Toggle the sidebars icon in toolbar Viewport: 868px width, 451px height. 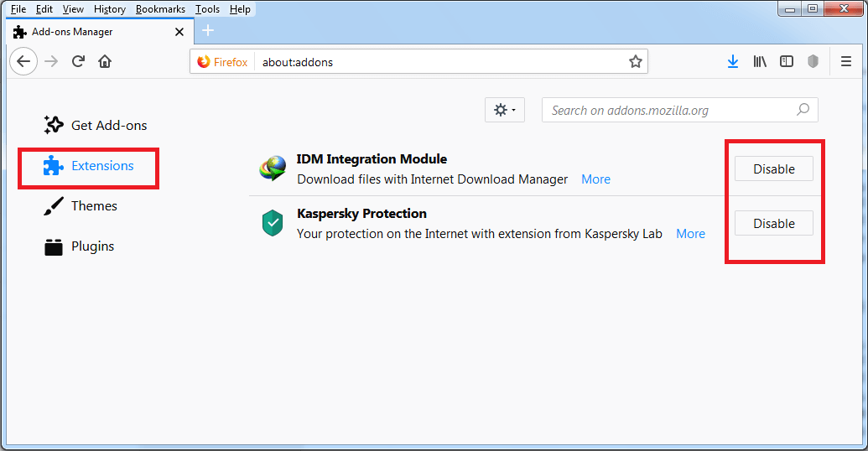pos(787,61)
